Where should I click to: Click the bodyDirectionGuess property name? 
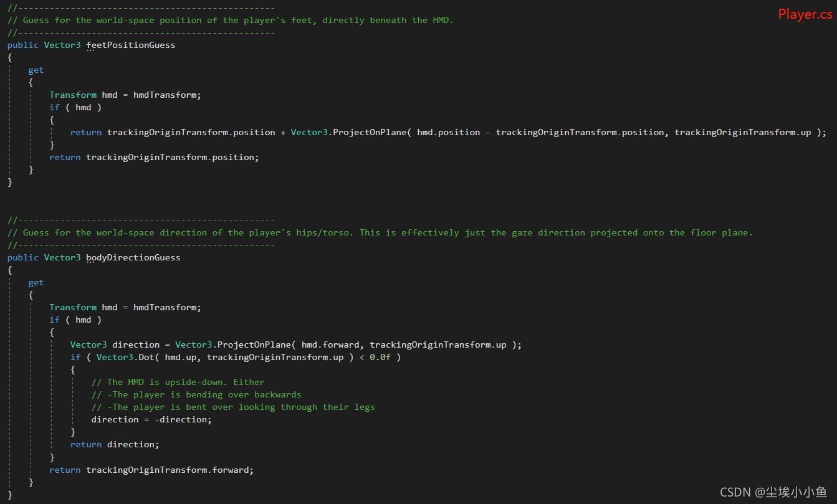point(133,257)
